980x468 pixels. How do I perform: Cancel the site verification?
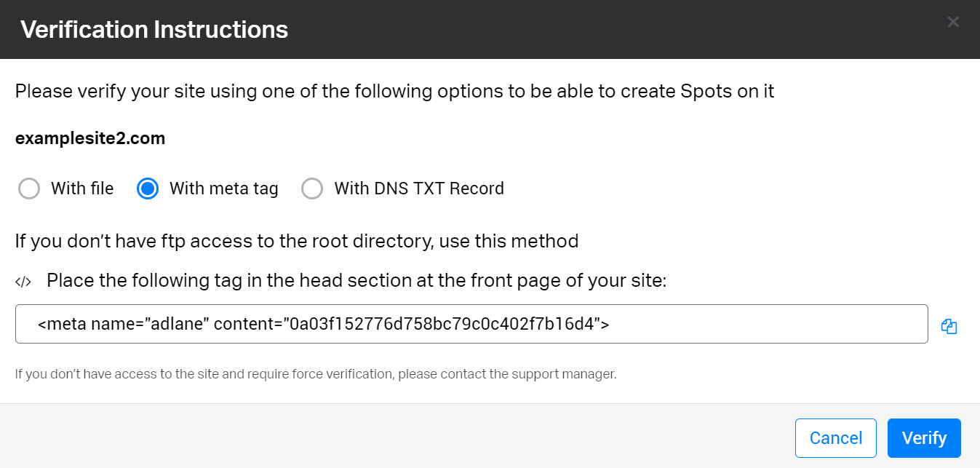[x=835, y=438]
